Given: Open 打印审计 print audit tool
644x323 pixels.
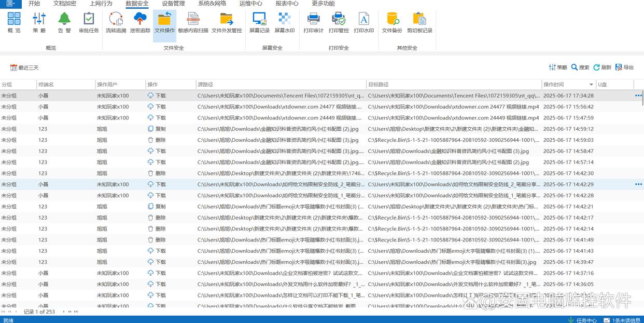Looking at the screenshot, I should click(x=313, y=22).
